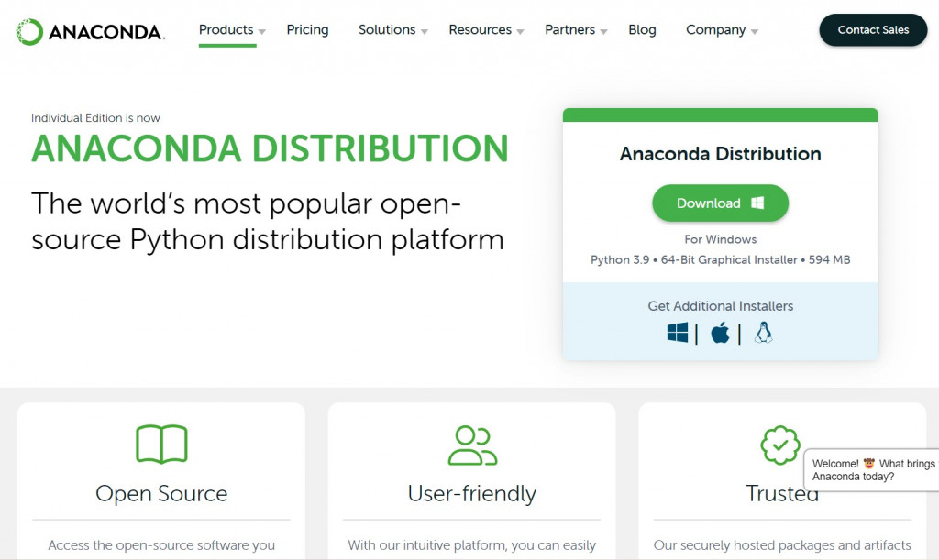
Task: Open the Windows installers icon under Additional Installers
Action: pyautogui.click(x=678, y=333)
